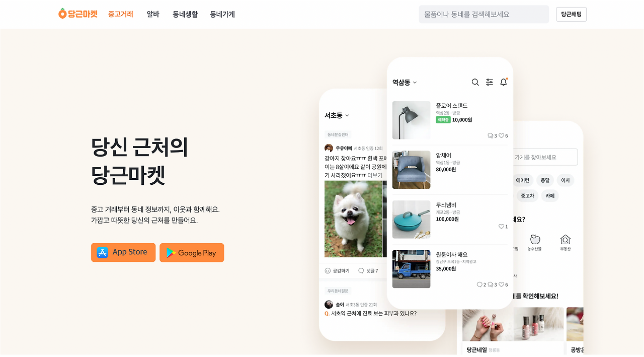Open the 알바 menu item

pyautogui.click(x=153, y=14)
